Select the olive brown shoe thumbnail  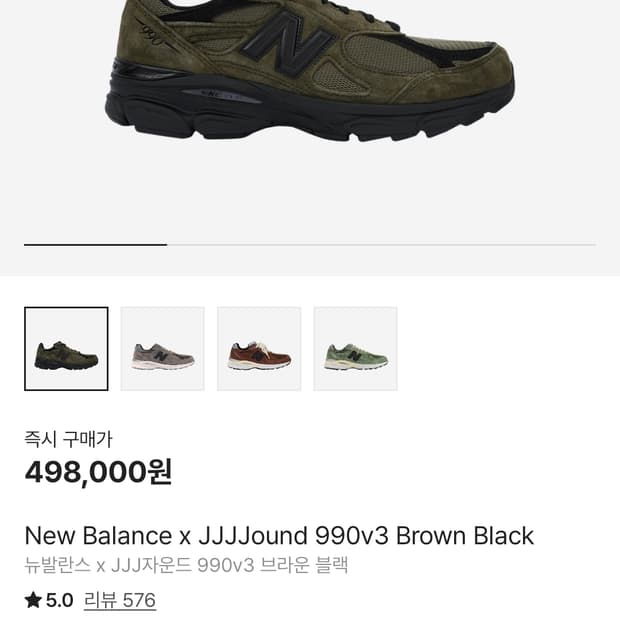[66, 349]
